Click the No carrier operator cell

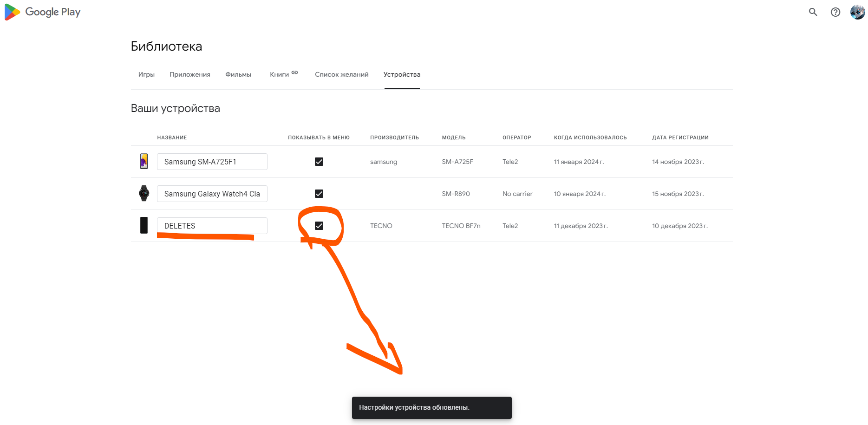pos(517,194)
